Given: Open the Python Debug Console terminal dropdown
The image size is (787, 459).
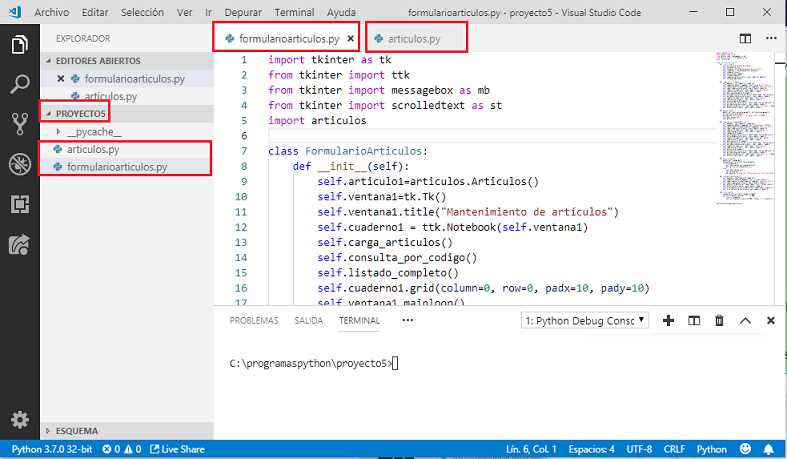Looking at the screenshot, I should (x=585, y=321).
